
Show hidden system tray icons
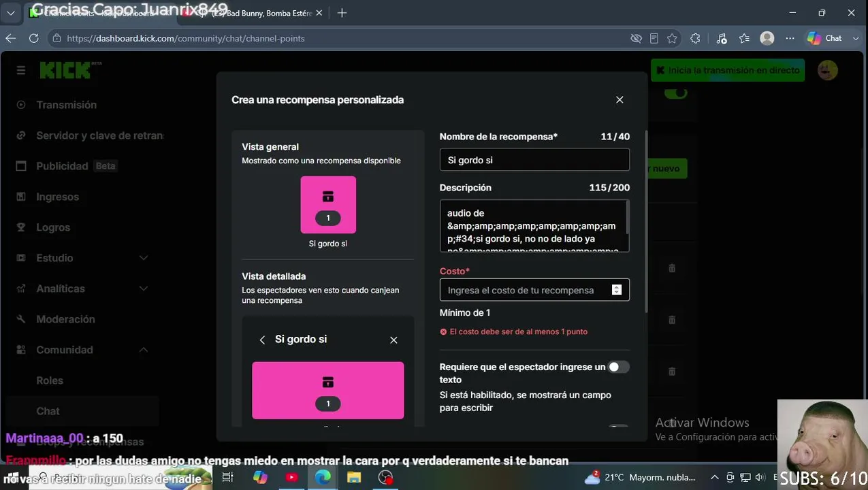pyautogui.click(x=715, y=477)
